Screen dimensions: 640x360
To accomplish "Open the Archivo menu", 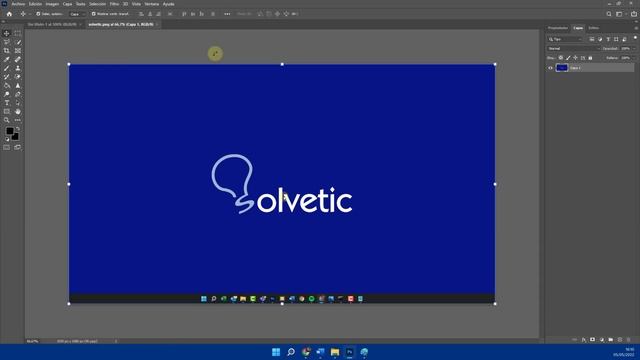I will 18,4.
